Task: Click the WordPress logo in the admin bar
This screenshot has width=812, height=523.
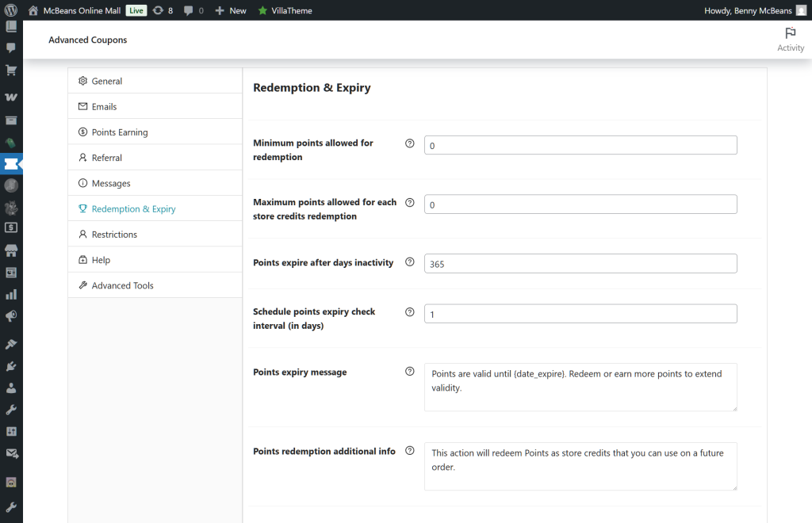Action: pyautogui.click(x=10, y=10)
